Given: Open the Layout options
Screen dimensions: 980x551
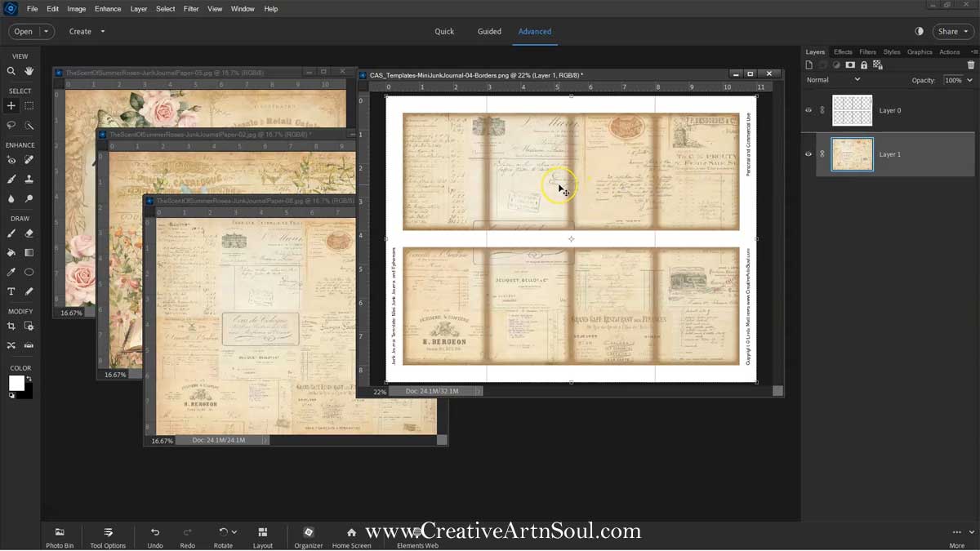Looking at the screenshot, I should point(262,537).
